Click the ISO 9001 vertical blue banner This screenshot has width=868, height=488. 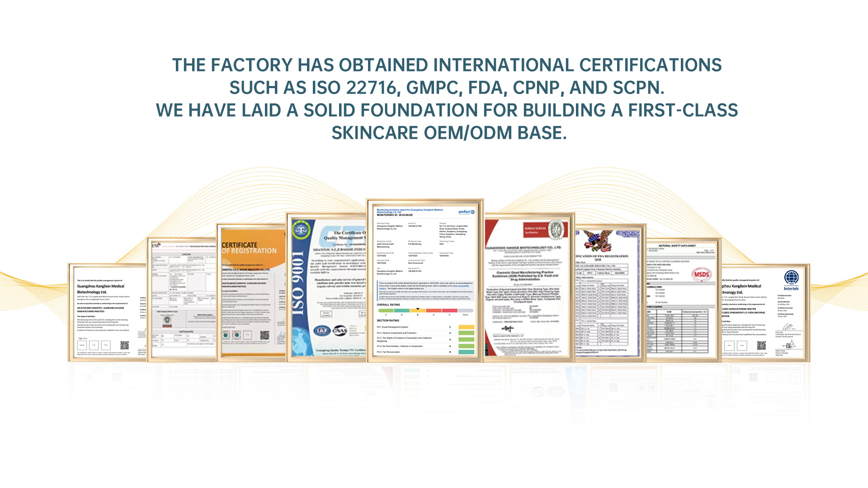pyautogui.click(x=297, y=284)
